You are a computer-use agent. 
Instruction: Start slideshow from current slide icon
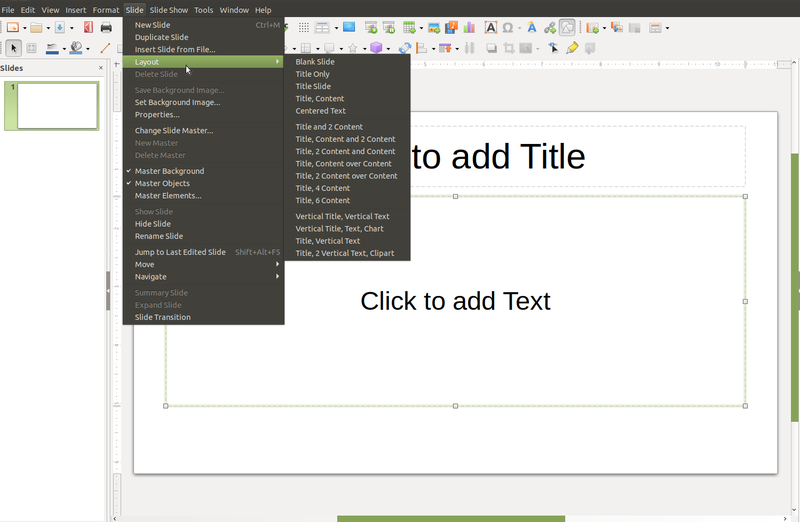(389, 28)
